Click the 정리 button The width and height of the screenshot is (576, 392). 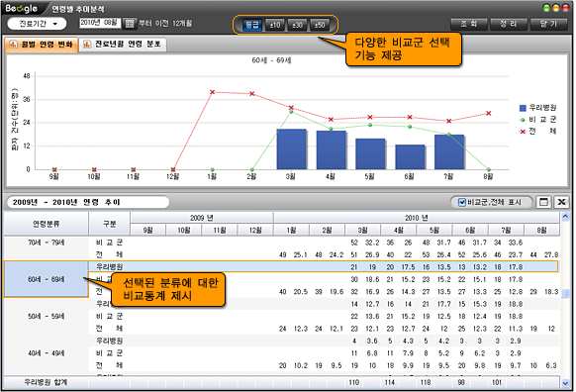click(x=509, y=24)
